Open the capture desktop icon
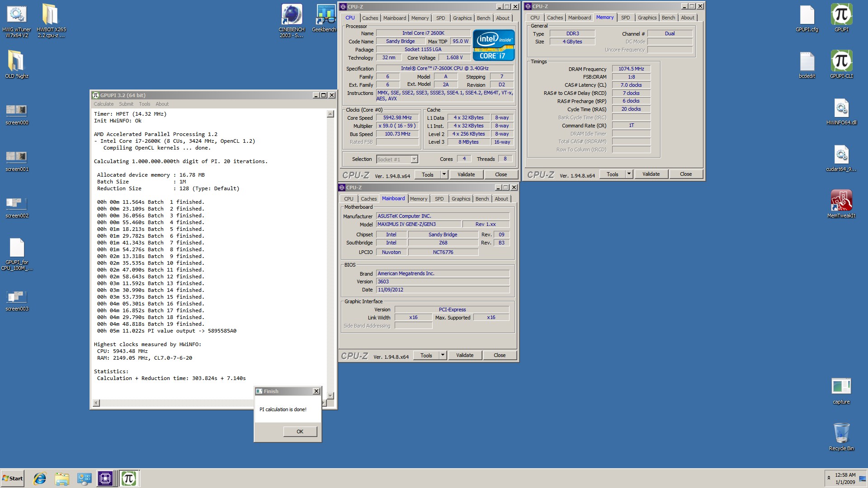 841,390
